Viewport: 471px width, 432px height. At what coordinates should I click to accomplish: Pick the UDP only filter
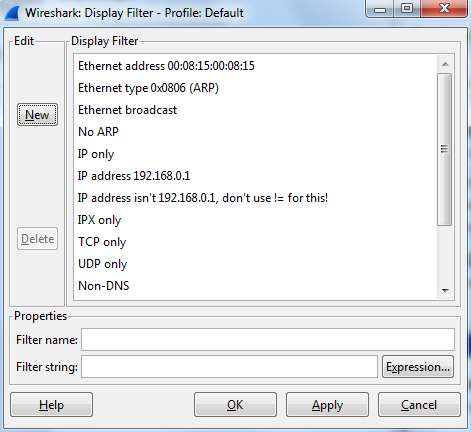click(x=255, y=264)
